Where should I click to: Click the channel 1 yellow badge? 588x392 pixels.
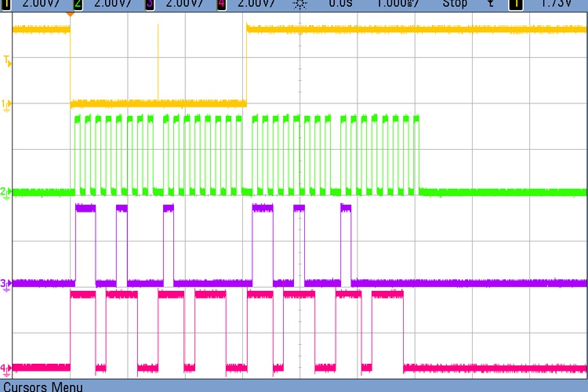coord(6,4)
